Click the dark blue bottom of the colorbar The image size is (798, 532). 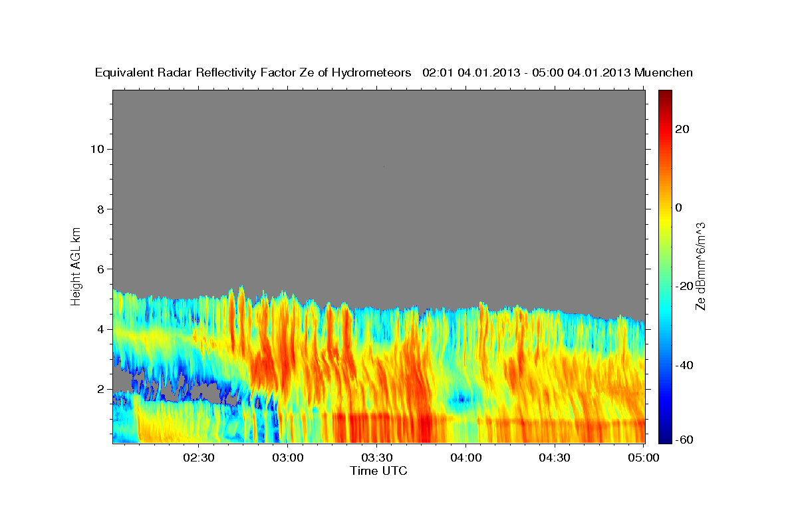point(664,438)
